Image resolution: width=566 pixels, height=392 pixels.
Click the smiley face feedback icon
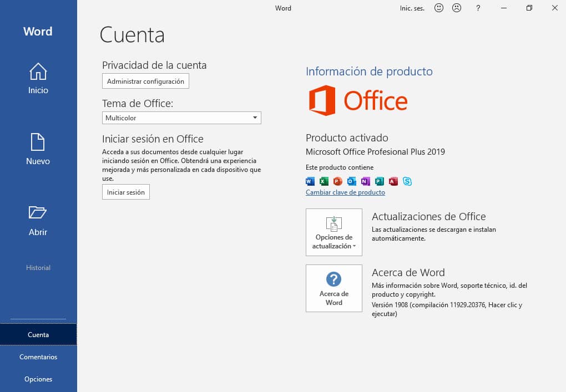[438, 8]
